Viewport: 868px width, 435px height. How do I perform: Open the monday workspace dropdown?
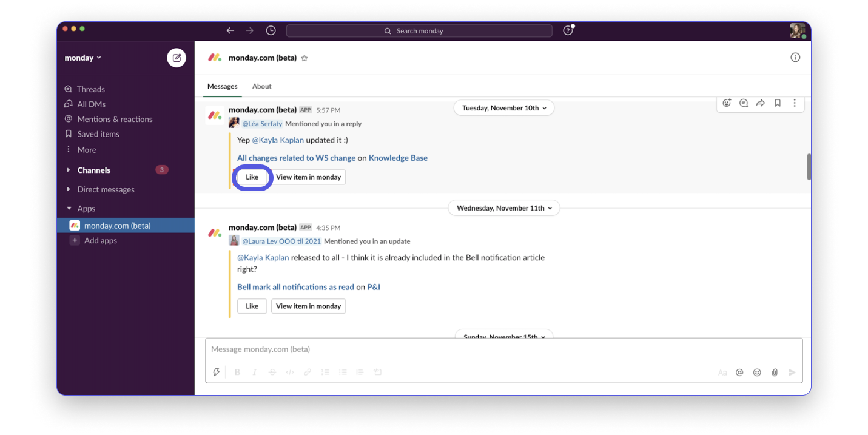(83, 58)
